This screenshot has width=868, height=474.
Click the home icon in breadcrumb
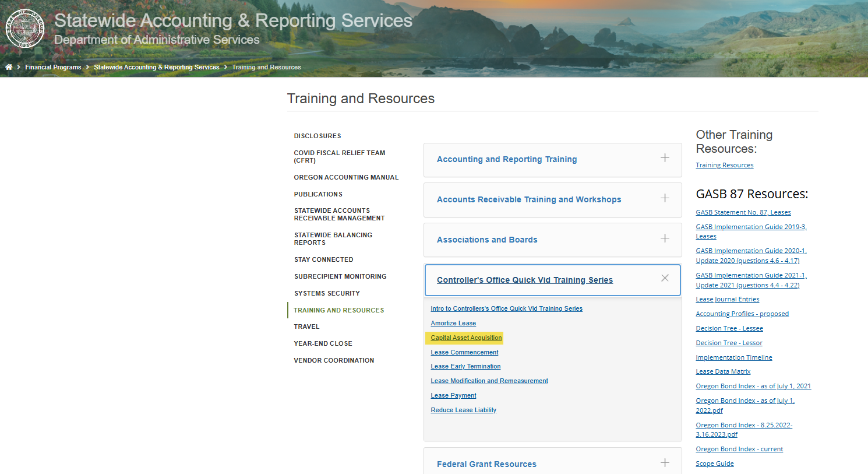[x=9, y=67]
